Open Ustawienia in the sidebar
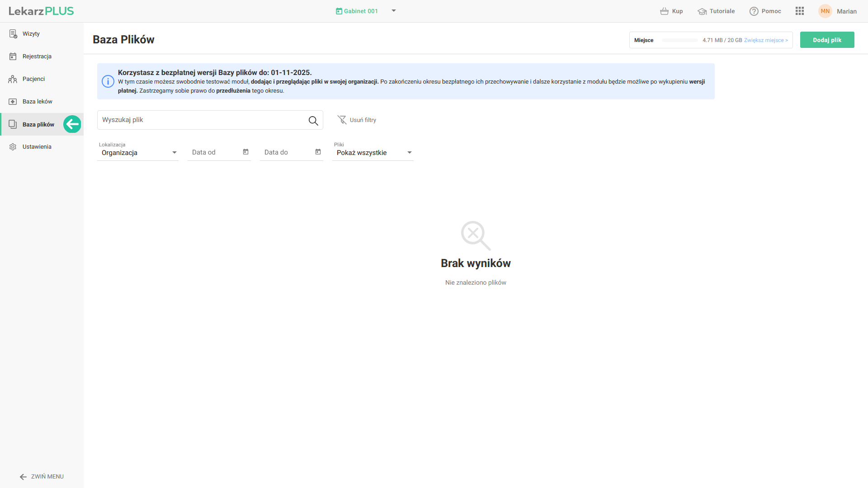This screenshot has height=488, width=868. click(37, 147)
